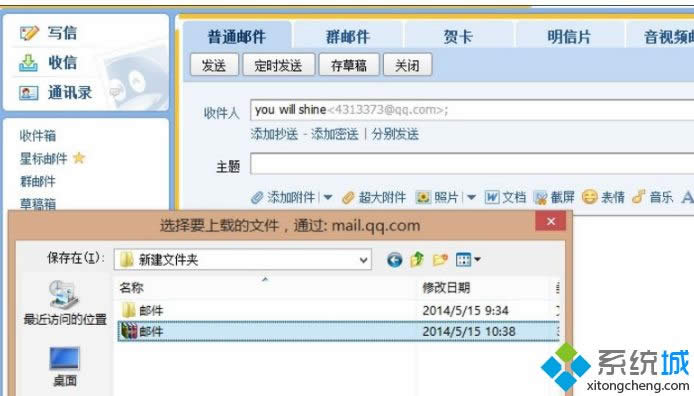
Task: Close the file upload dialog
Action: click(550, 221)
